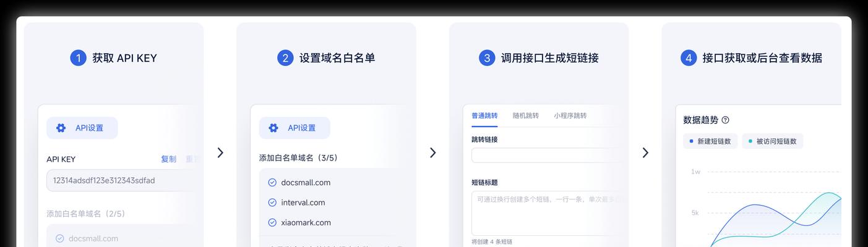
Task: Click the interval.com domain entry
Action: pos(303,203)
